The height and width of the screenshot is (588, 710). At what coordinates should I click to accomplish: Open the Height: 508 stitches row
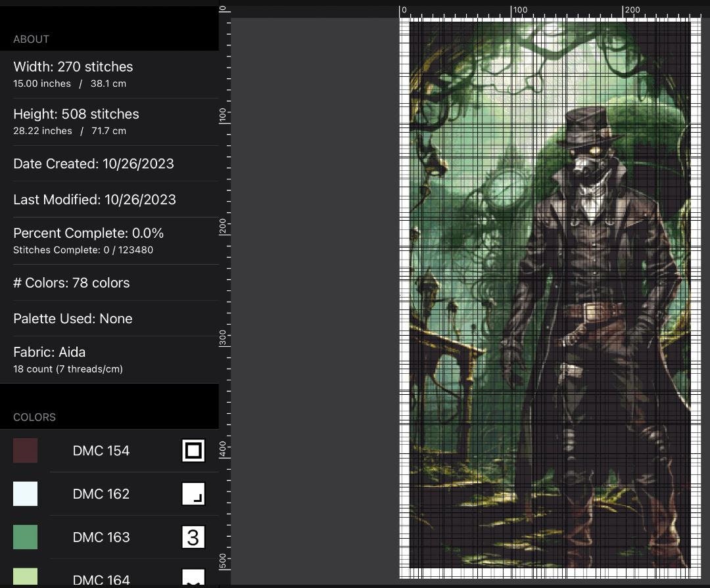[109, 122]
